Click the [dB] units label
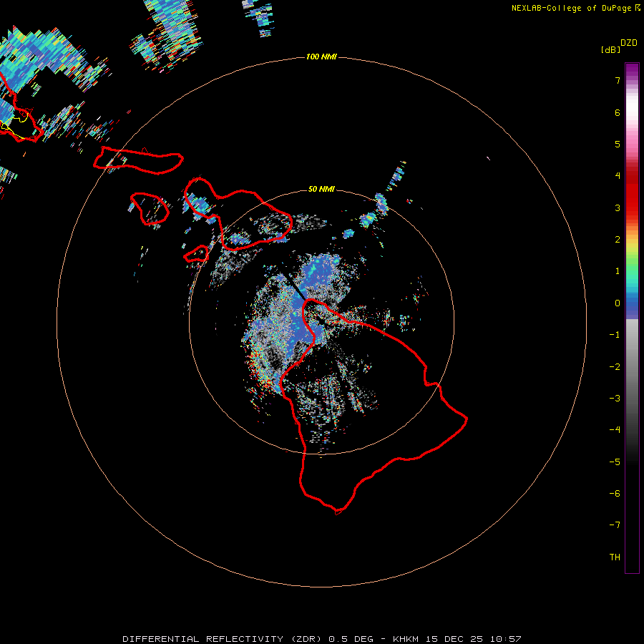This screenshot has height=644, width=644. (x=611, y=49)
